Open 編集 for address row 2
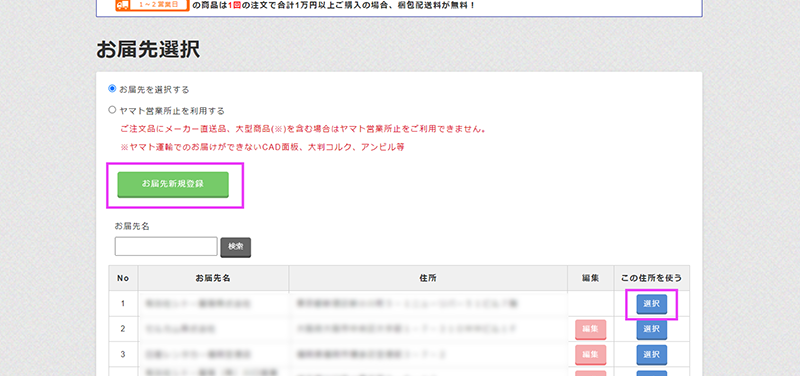 (590, 329)
